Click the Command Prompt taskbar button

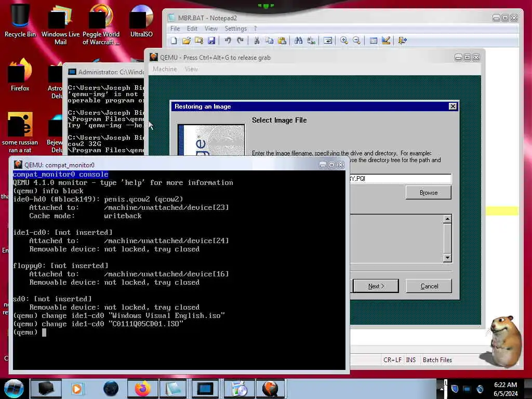[205, 389]
